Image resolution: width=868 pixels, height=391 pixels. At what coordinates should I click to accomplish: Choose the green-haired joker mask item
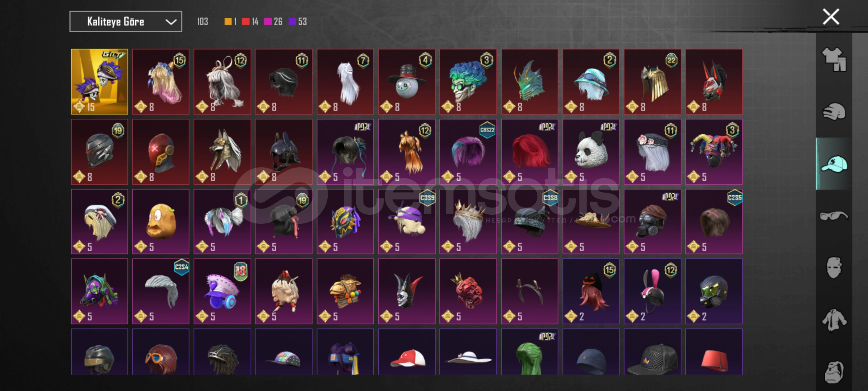(468, 82)
